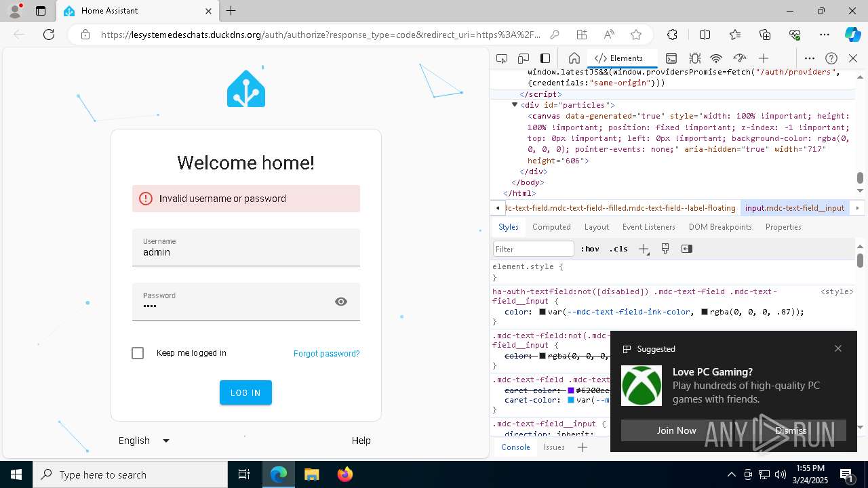Image resolution: width=868 pixels, height=488 pixels.
Task: Switch to the Styles tab
Action: pyautogui.click(x=509, y=227)
